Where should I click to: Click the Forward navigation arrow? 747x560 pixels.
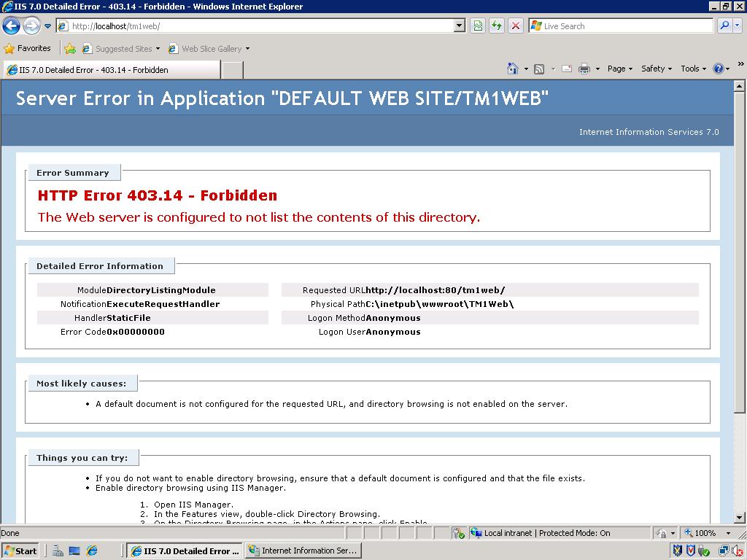tap(32, 26)
